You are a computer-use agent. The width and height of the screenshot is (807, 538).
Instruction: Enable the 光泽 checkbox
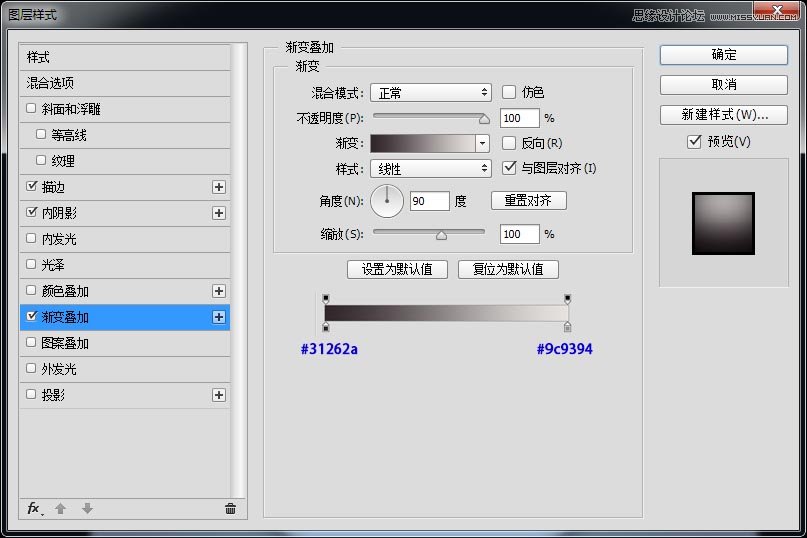tap(31, 264)
